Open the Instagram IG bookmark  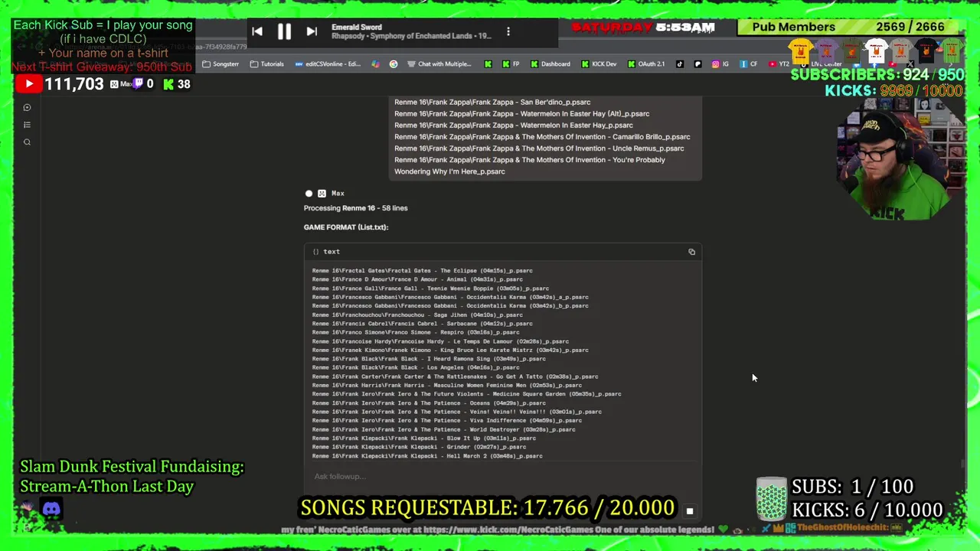tap(720, 64)
